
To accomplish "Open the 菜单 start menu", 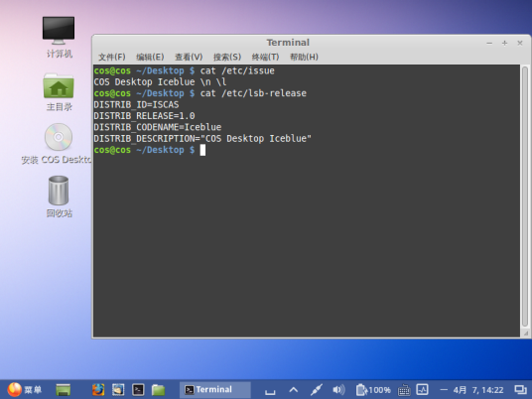I will point(25,389).
